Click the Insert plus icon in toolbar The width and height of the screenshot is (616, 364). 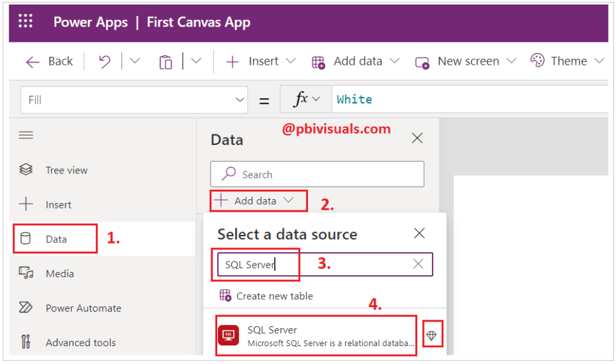(232, 62)
